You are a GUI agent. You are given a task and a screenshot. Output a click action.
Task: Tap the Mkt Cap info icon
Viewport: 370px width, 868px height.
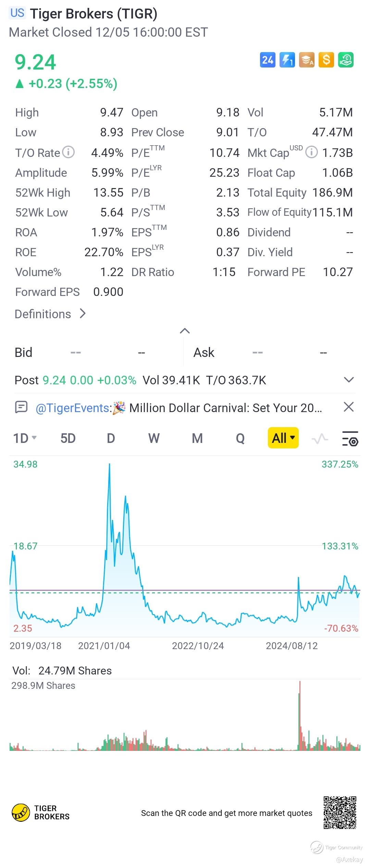point(311,152)
